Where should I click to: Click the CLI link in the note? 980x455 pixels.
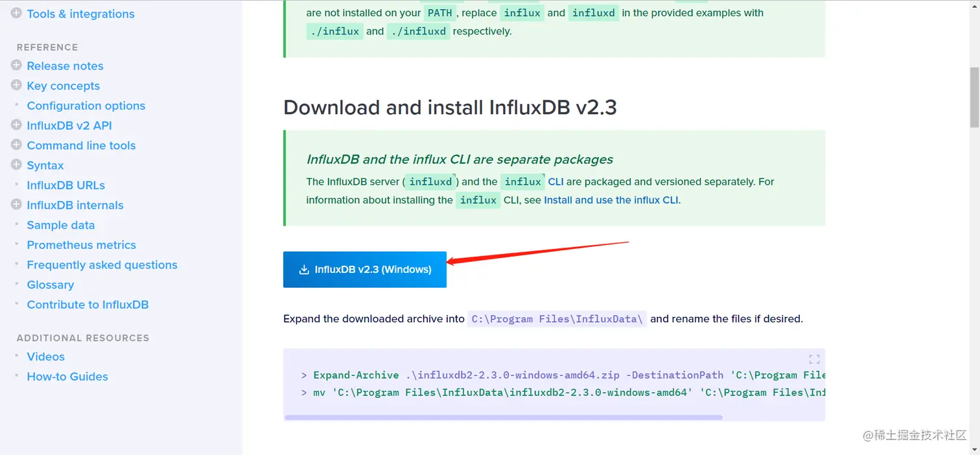click(x=555, y=182)
